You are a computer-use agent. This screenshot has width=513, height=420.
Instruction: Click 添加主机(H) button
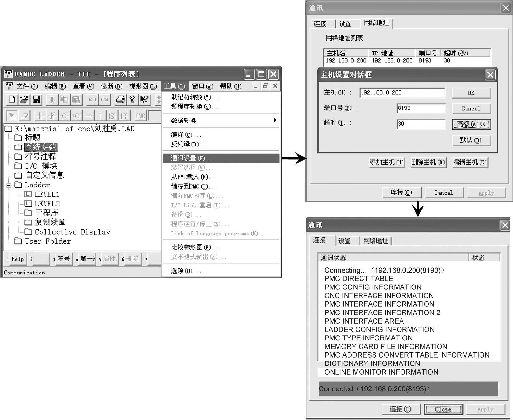coord(387,162)
